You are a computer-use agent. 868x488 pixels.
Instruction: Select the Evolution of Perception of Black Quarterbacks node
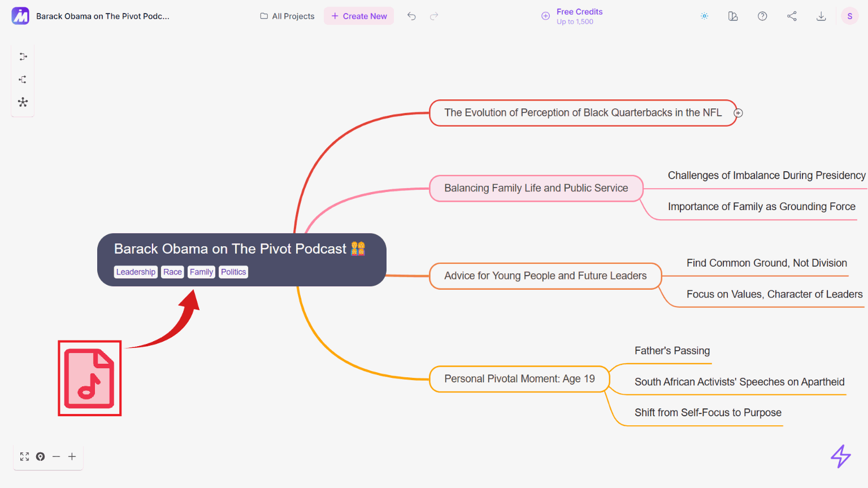pos(583,113)
